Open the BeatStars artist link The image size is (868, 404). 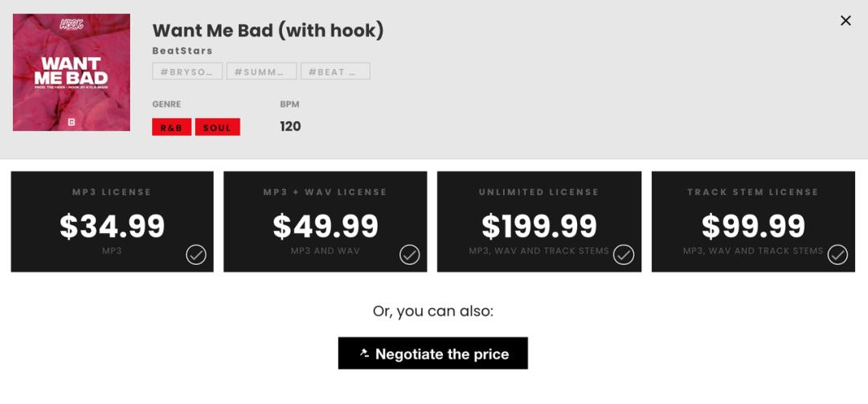click(x=182, y=51)
